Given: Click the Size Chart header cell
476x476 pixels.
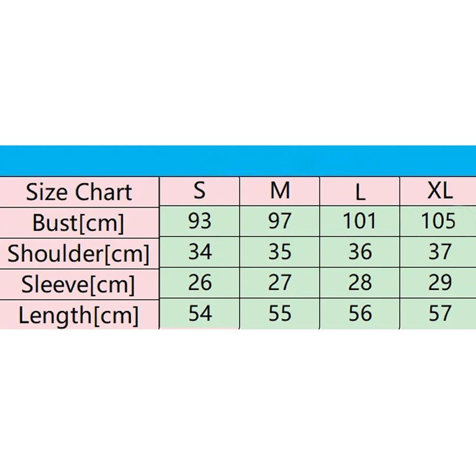Looking at the screenshot, I should 79,192.
